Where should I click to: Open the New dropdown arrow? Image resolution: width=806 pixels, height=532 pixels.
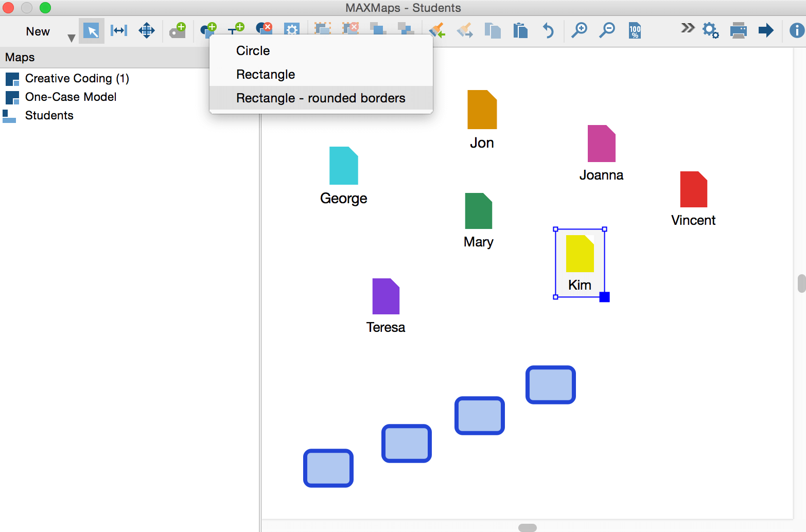[x=72, y=38]
